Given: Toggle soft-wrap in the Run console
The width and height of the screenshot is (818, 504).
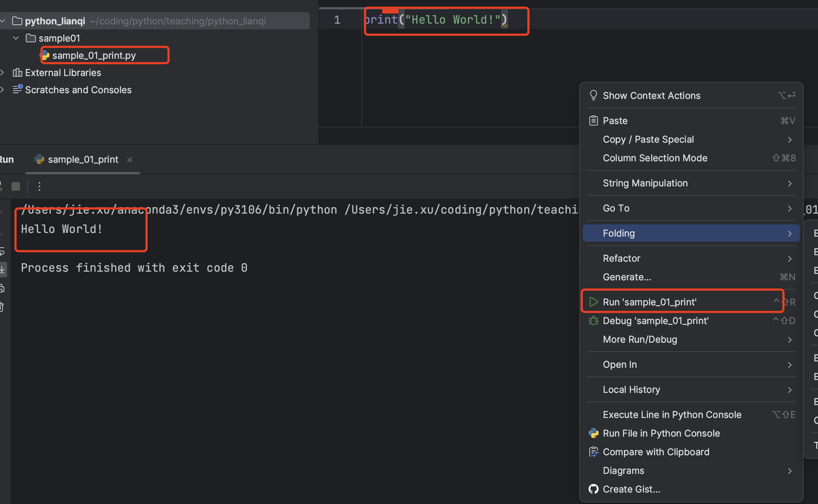Looking at the screenshot, I should pyautogui.click(x=2, y=252).
